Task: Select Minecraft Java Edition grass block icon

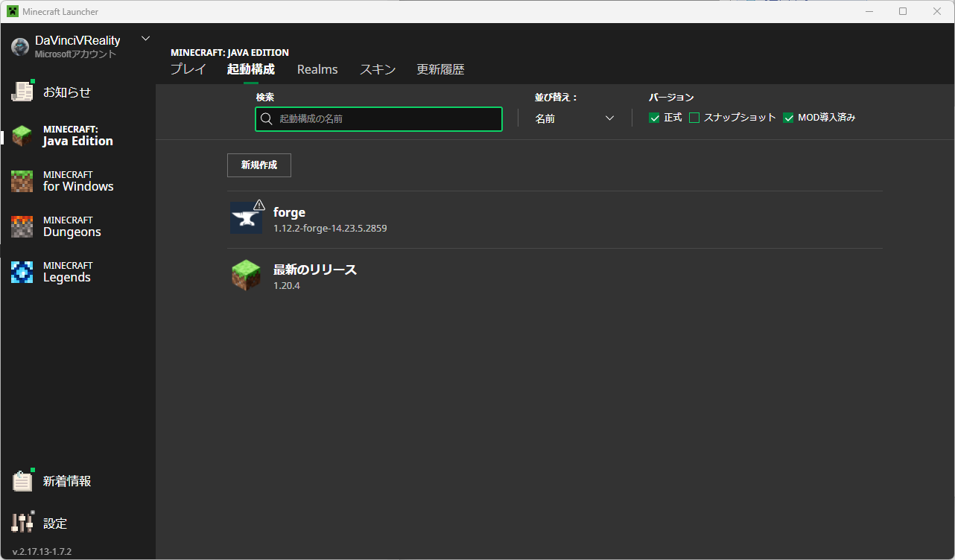Action: [x=22, y=136]
